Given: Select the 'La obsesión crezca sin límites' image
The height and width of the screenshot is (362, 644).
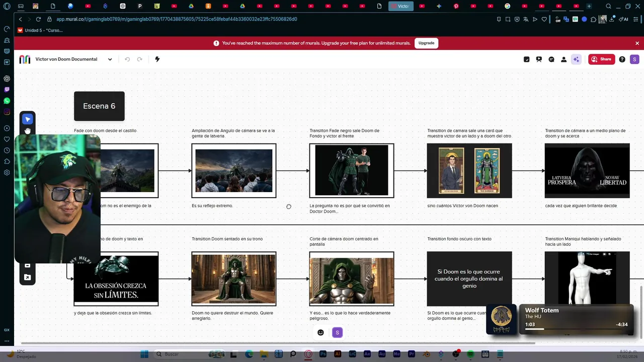Looking at the screenshot, I should click(116, 279).
